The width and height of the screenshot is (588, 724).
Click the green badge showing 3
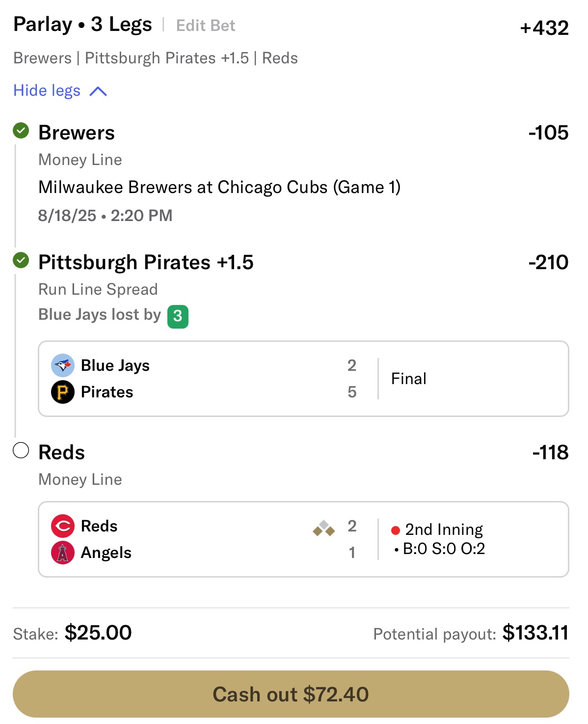pyautogui.click(x=178, y=316)
